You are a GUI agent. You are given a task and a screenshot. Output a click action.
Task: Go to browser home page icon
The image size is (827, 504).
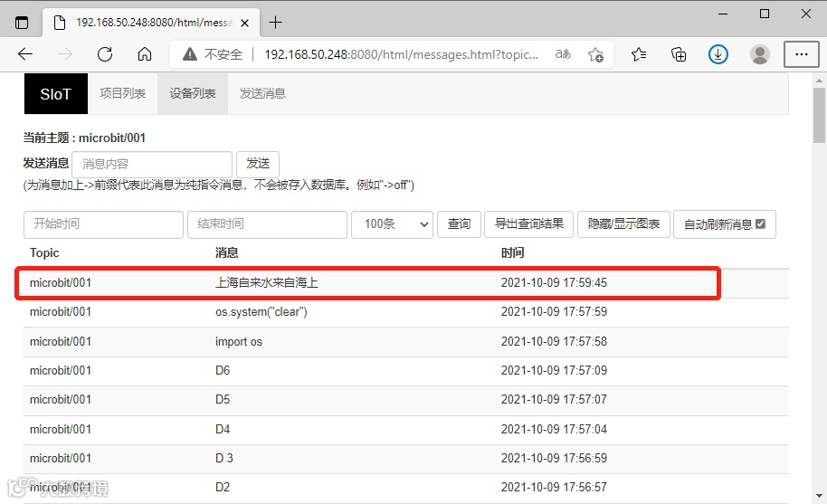pos(145,53)
